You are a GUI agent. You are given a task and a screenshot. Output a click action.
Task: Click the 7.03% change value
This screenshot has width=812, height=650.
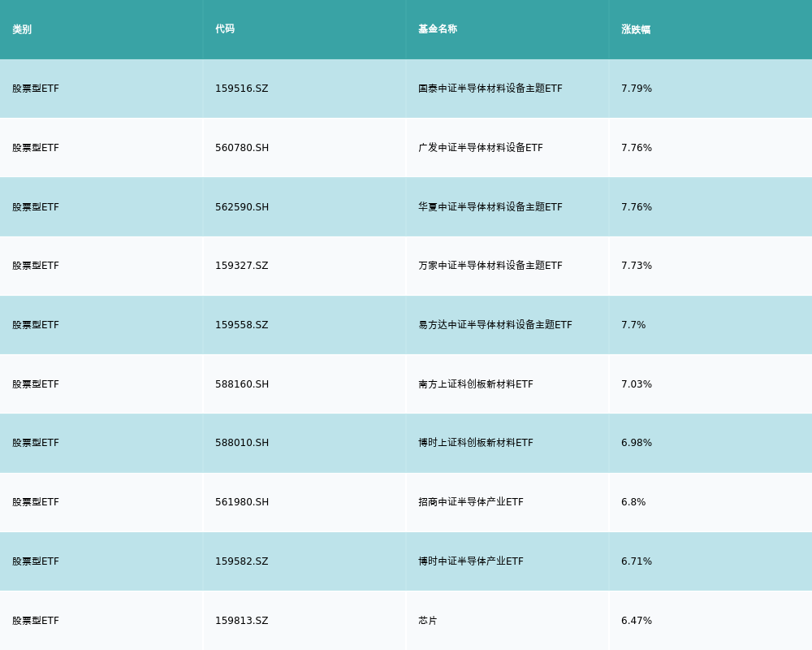click(x=637, y=384)
